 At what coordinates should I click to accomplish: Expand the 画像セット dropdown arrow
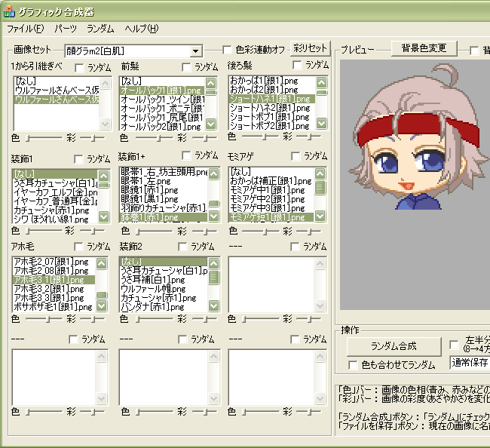(x=196, y=51)
